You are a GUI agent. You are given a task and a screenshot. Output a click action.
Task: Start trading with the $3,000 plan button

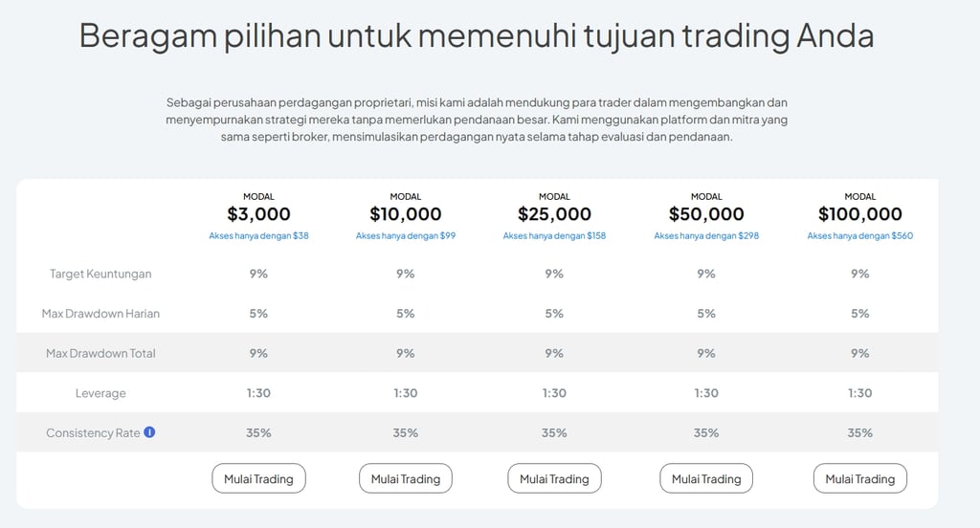258,478
